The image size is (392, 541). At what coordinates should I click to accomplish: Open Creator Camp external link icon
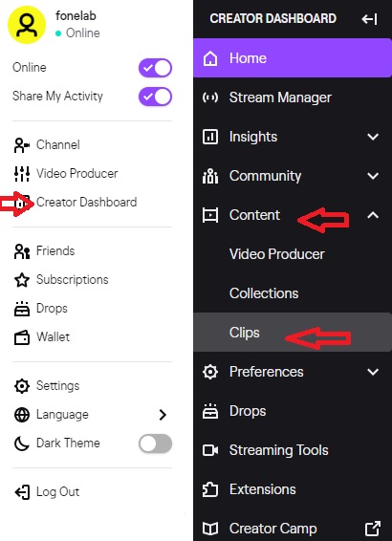(x=373, y=529)
